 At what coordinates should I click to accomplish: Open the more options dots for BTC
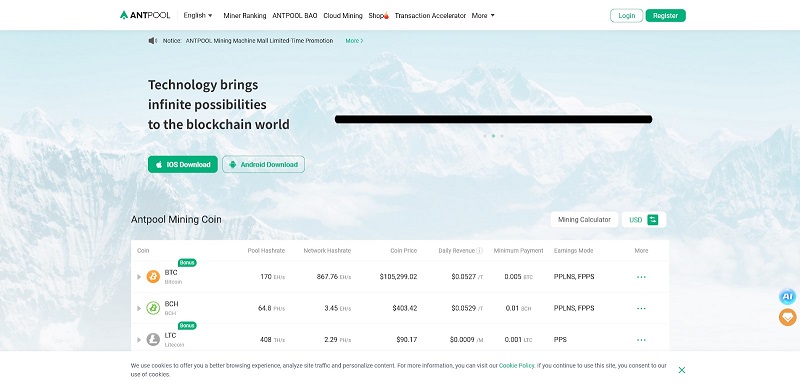641,277
